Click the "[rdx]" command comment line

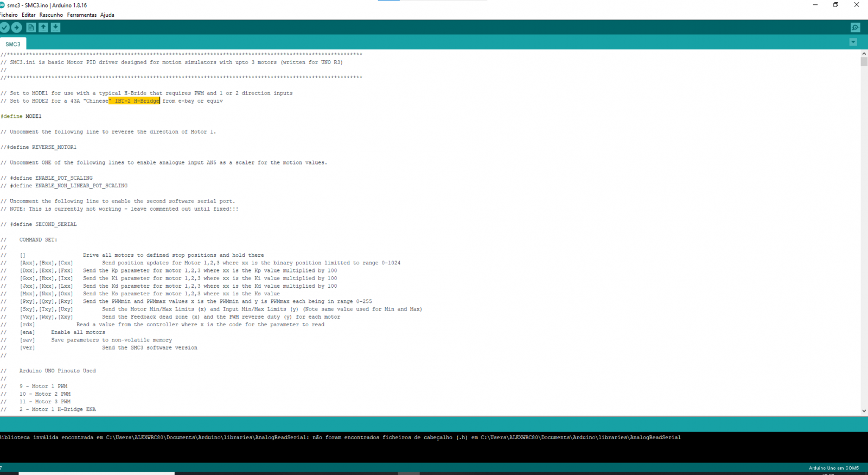[162, 325]
